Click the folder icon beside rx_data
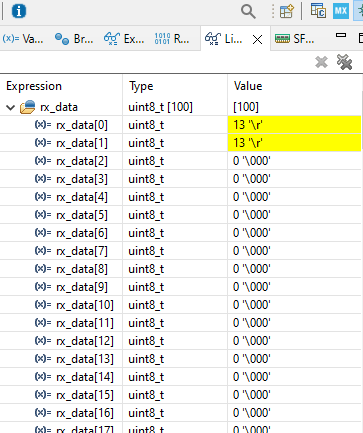 (28, 107)
